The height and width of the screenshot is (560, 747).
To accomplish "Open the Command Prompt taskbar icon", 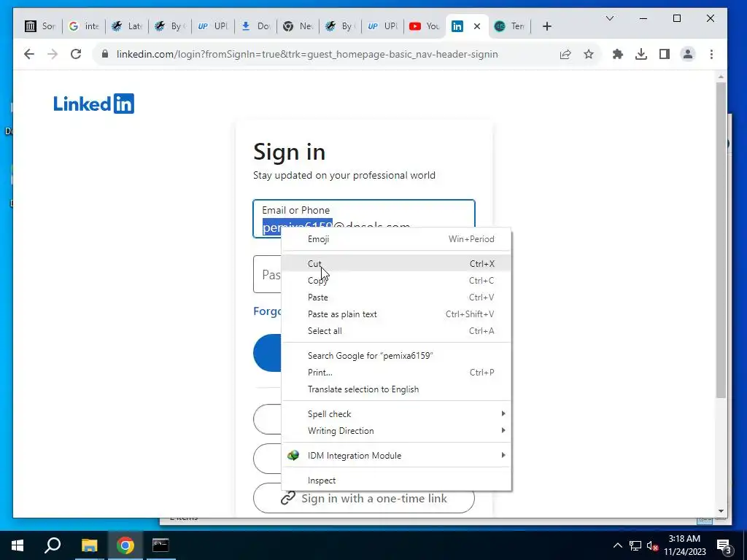I will [160, 545].
